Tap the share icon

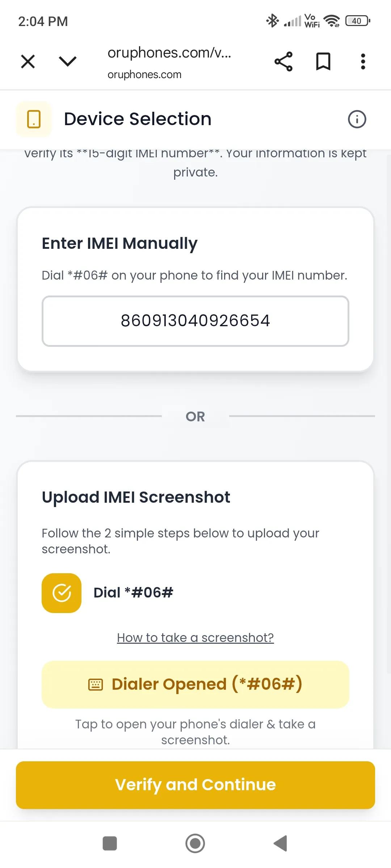tap(283, 61)
